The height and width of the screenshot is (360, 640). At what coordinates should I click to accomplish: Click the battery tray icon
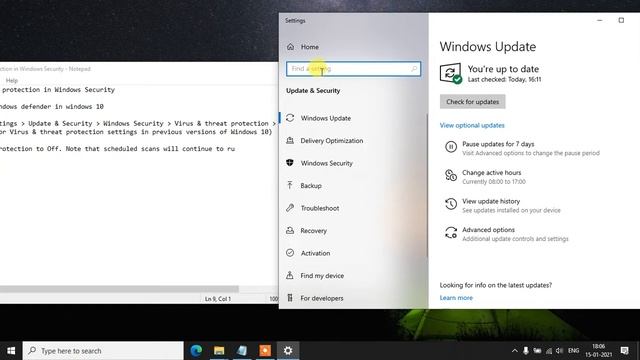[537, 351]
